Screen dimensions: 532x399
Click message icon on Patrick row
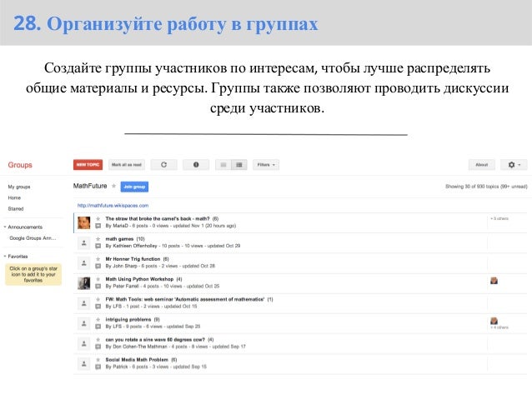pos(98,367)
